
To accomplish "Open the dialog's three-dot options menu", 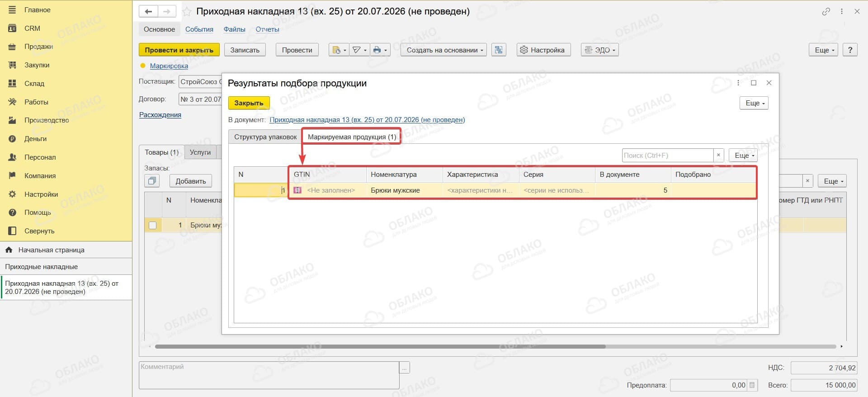I will [738, 83].
